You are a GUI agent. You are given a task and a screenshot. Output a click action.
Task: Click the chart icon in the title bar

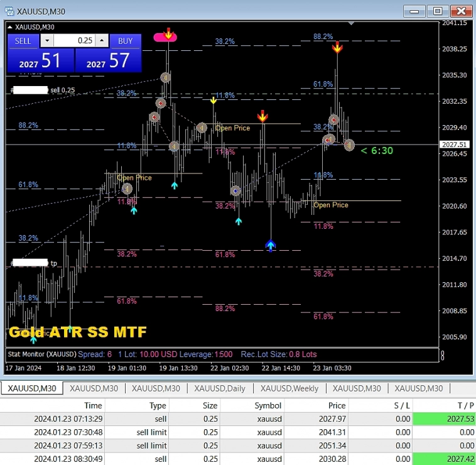(x=8, y=11)
